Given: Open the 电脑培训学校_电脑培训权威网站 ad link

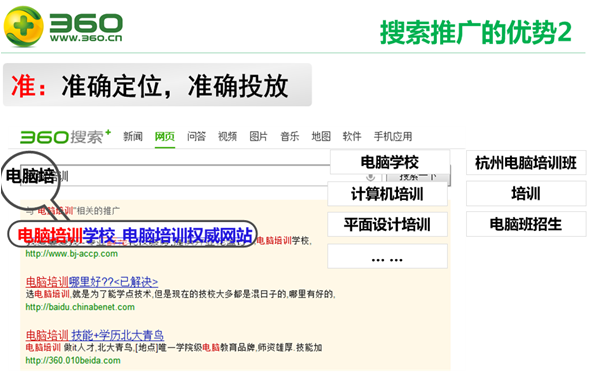Looking at the screenshot, I should click(135, 235).
